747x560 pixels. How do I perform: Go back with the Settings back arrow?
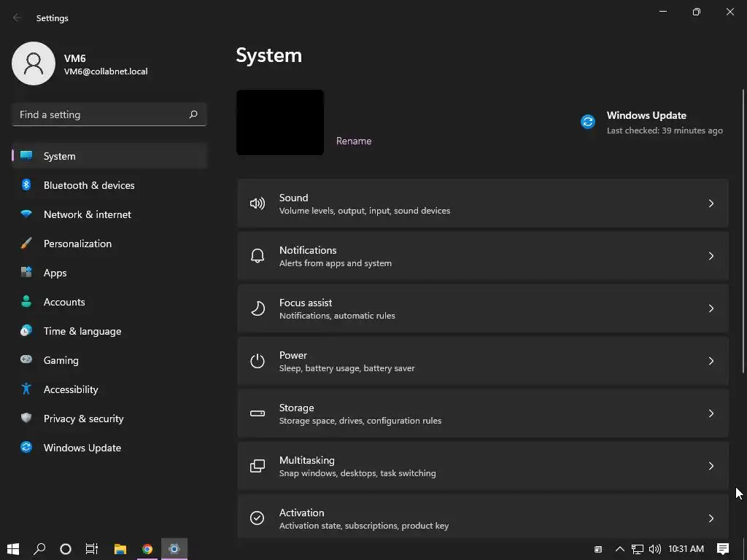coord(17,17)
